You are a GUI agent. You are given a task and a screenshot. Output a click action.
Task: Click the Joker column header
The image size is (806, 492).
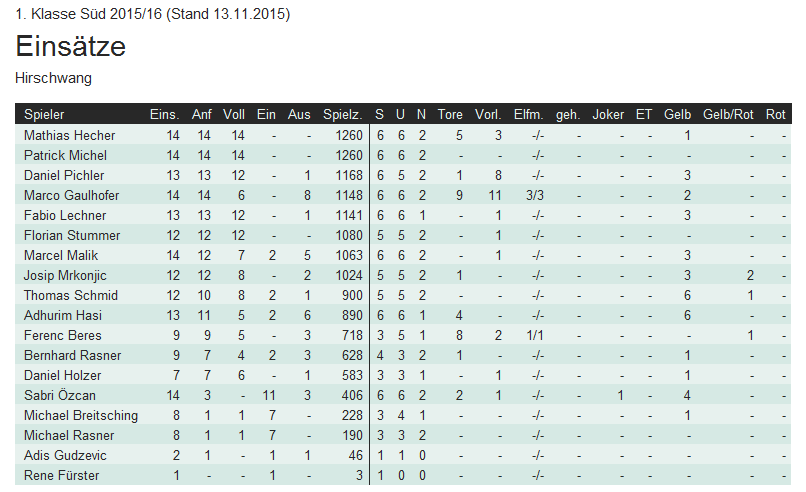pos(608,114)
